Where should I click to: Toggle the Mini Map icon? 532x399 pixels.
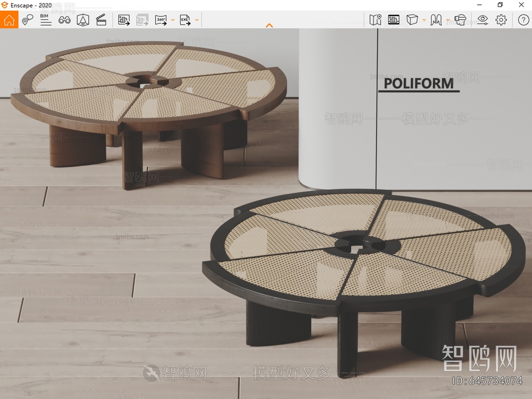click(375, 20)
